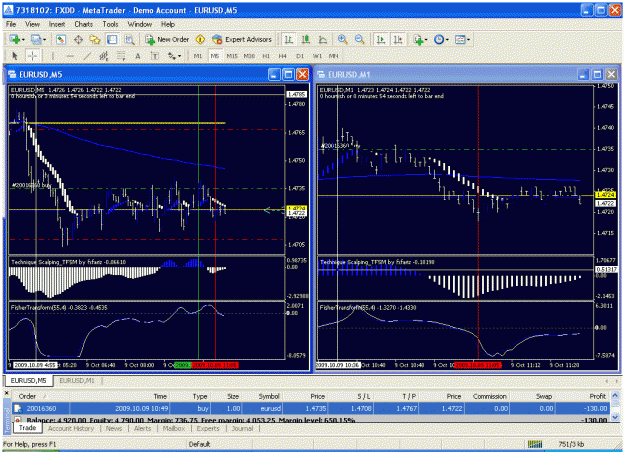Expand the Indicators dropdown arrow
This screenshot has height=452, width=625.
point(426,40)
